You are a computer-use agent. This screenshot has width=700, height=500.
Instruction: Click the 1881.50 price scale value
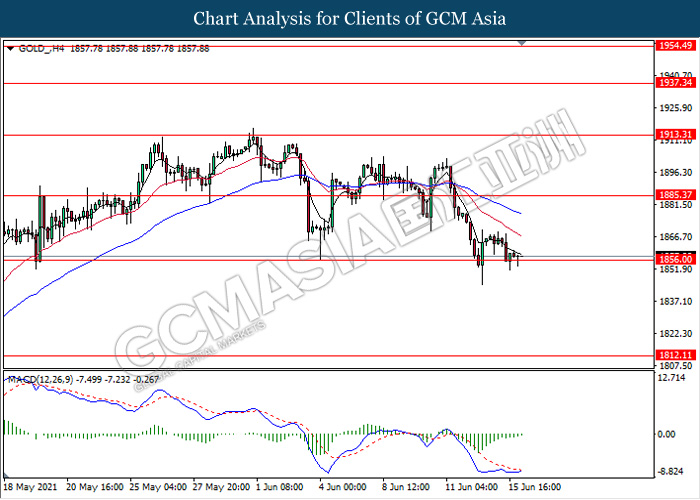click(x=676, y=205)
